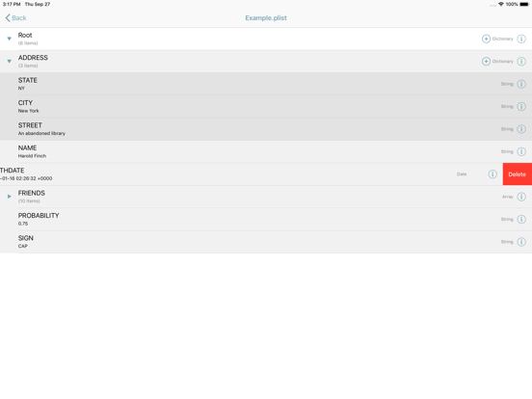Open info for the STATE row
This screenshot has width=532, height=399.
[x=521, y=84]
